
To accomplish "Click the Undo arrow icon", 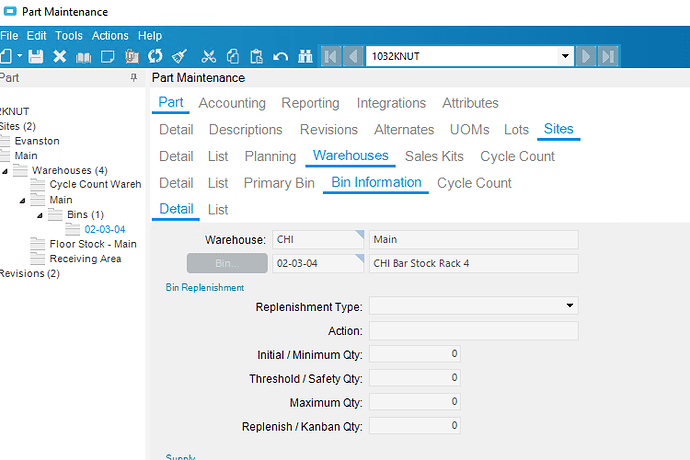I will [280, 56].
